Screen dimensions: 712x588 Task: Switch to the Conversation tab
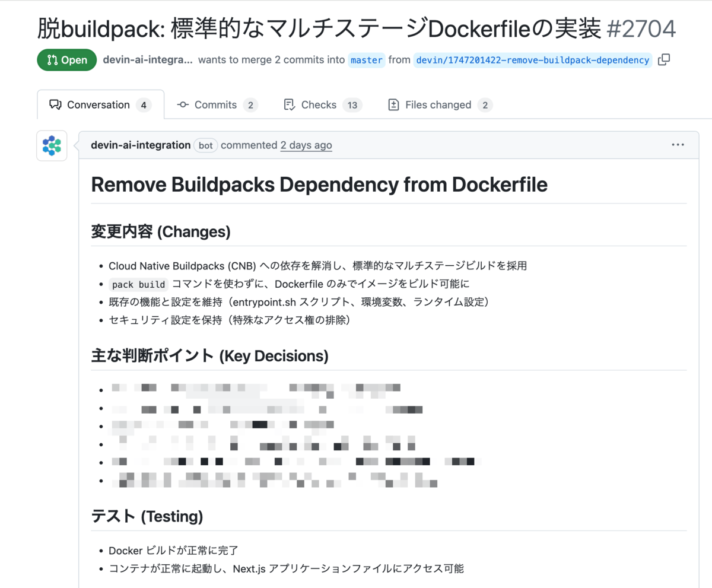tap(100, 105)
